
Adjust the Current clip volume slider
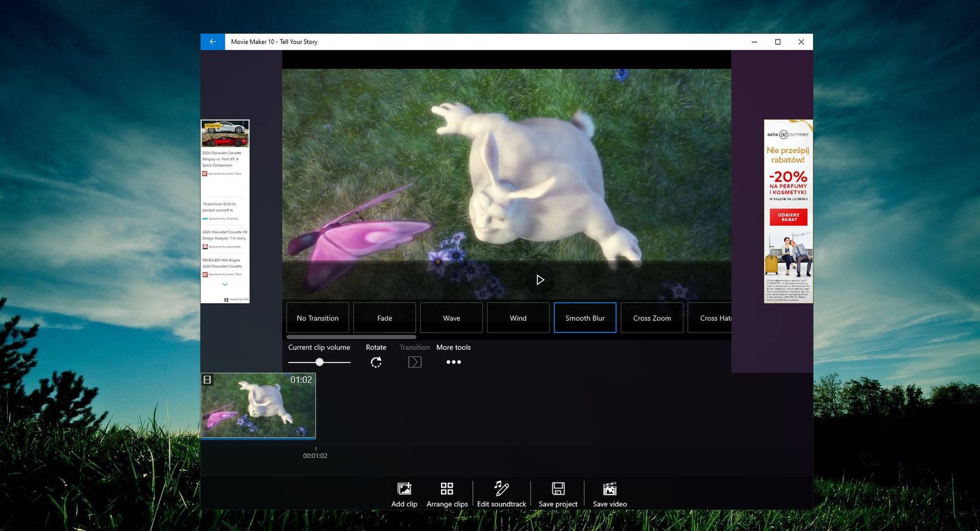[320, 362]
